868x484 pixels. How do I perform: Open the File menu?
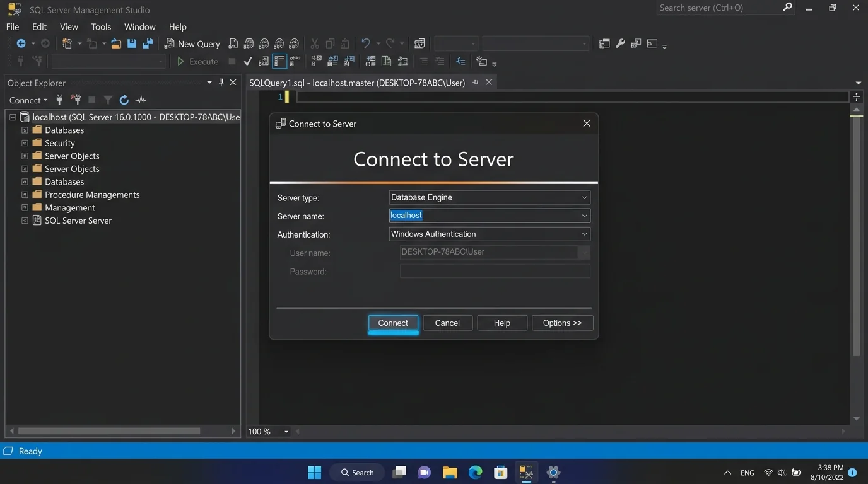pyautogui.click(x=13, y=27)
